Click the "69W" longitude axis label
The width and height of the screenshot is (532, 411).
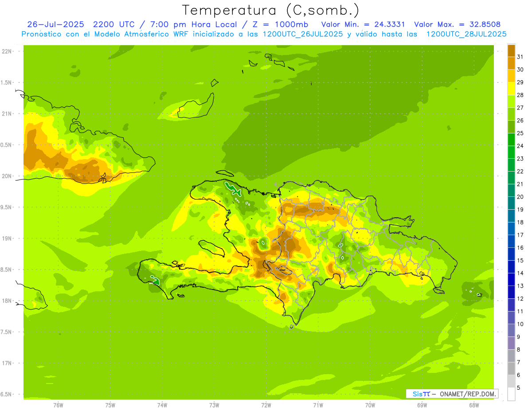(x=422, y=405)
